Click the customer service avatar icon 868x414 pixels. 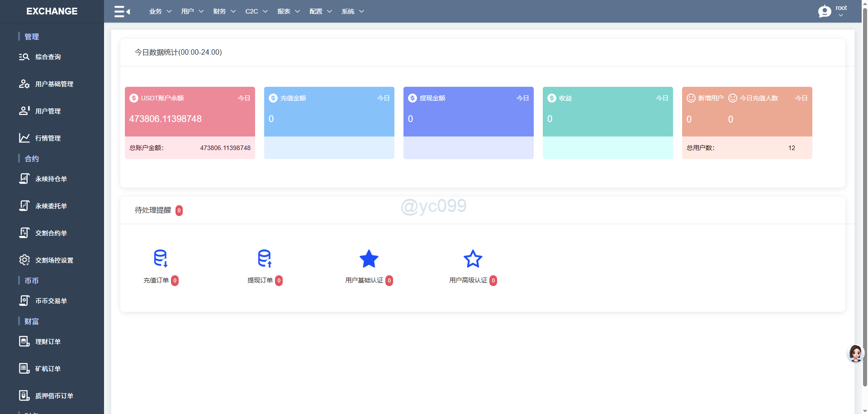[855, 353]
